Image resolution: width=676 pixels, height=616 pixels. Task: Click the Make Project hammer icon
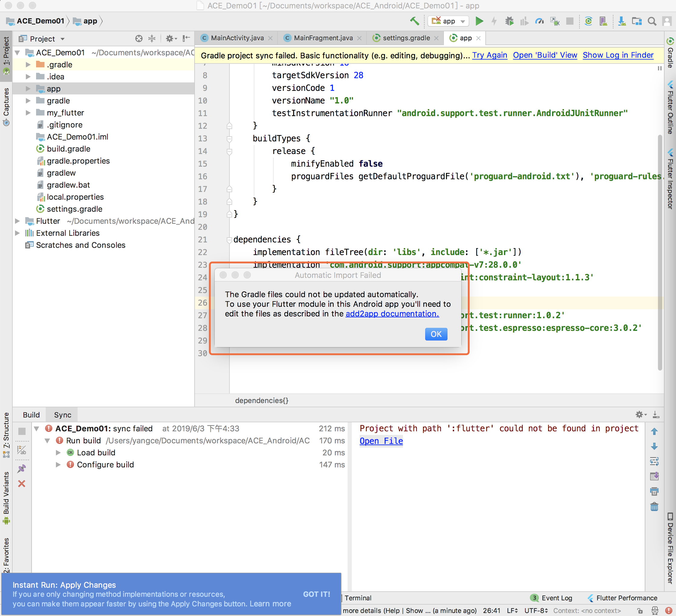tap(414, 21)
